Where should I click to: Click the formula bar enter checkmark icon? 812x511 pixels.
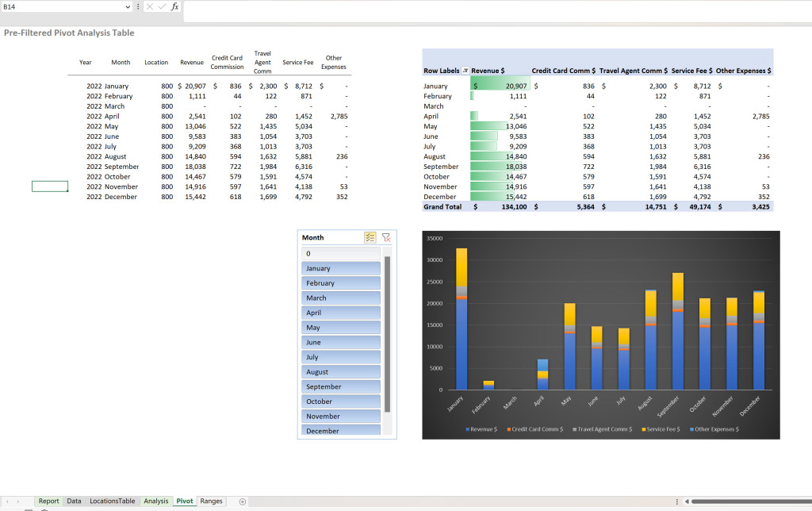tap(162, 6)
